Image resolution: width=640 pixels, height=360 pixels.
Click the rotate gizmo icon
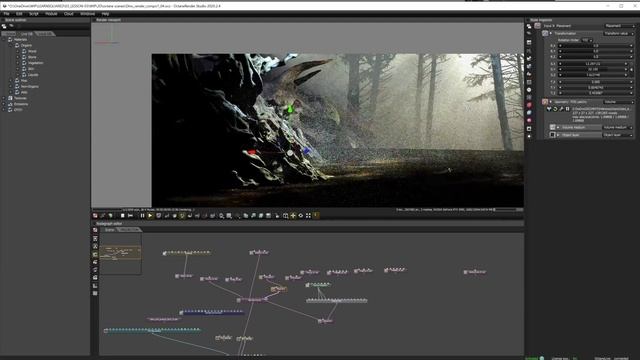(301, 216)
